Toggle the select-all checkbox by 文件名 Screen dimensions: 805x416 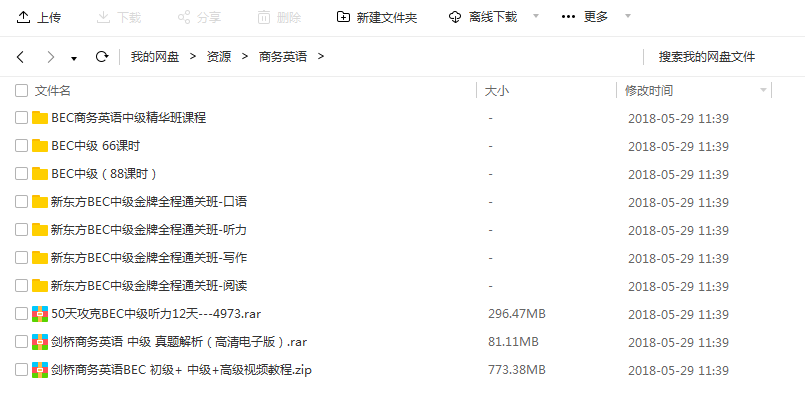click(x=21, y=91)
